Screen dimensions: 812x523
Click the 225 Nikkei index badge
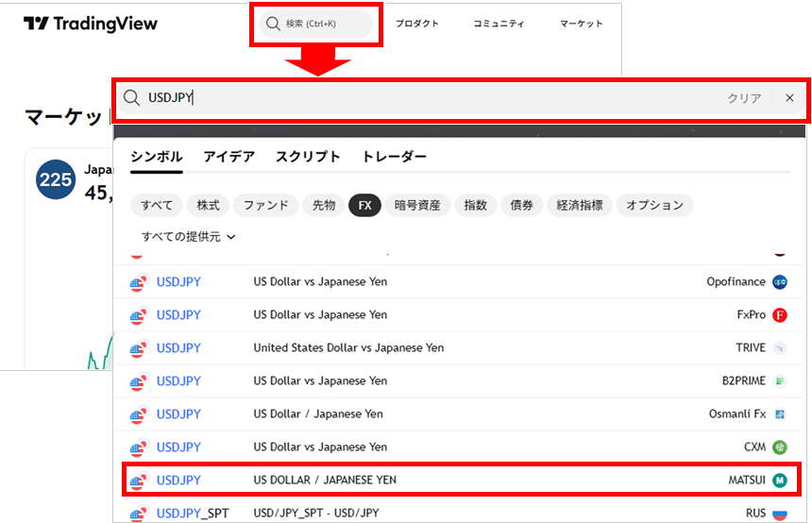[x=56, y=179]
